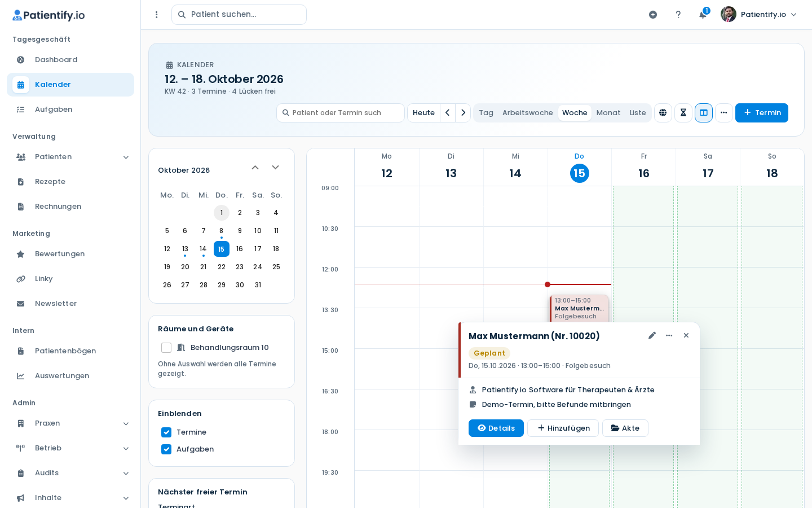Switch to the Liste view
The height and width of the screenshot is (508, 812).
638,113
